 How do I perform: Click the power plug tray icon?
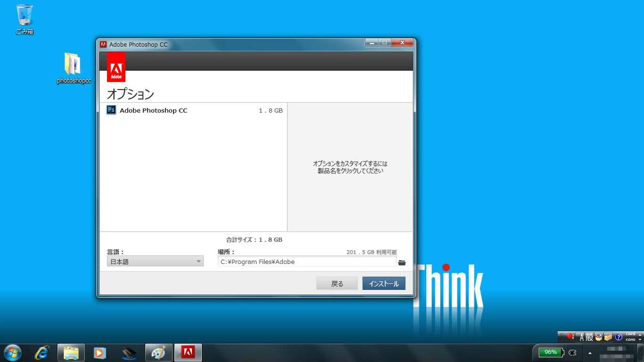pos(573,352)
